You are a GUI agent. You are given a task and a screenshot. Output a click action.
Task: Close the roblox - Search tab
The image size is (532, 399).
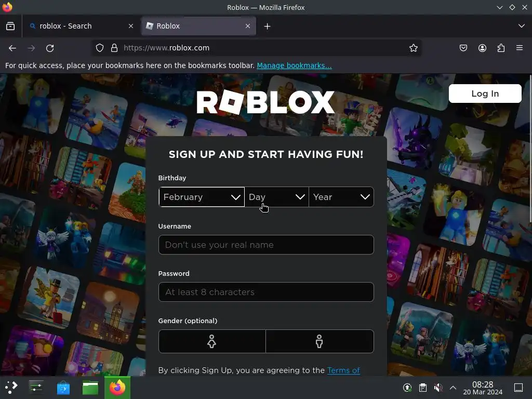click(x=131, y=26)
